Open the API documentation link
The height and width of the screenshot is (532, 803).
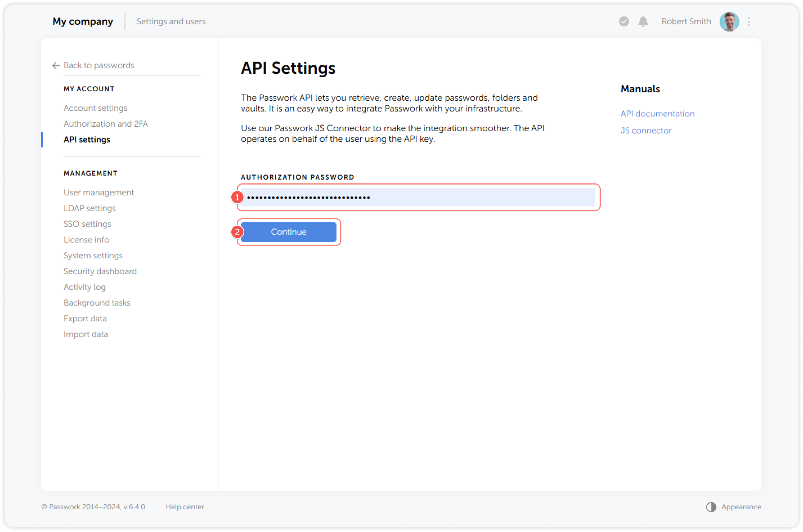657,113
